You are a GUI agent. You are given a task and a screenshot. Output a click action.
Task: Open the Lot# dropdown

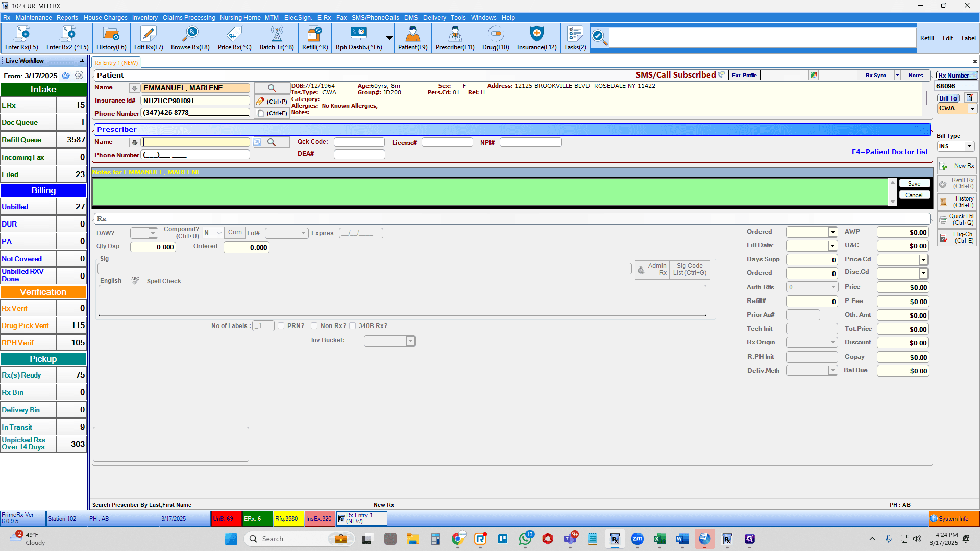pyautogui.click(x=303, y=233)
